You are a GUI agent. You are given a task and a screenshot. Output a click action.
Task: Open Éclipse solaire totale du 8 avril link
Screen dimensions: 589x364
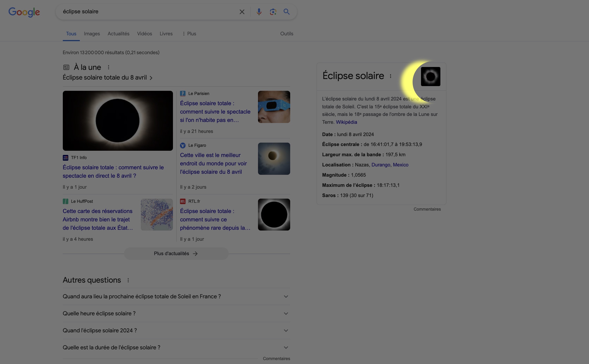pyautogui.click(x=108, y=77)
